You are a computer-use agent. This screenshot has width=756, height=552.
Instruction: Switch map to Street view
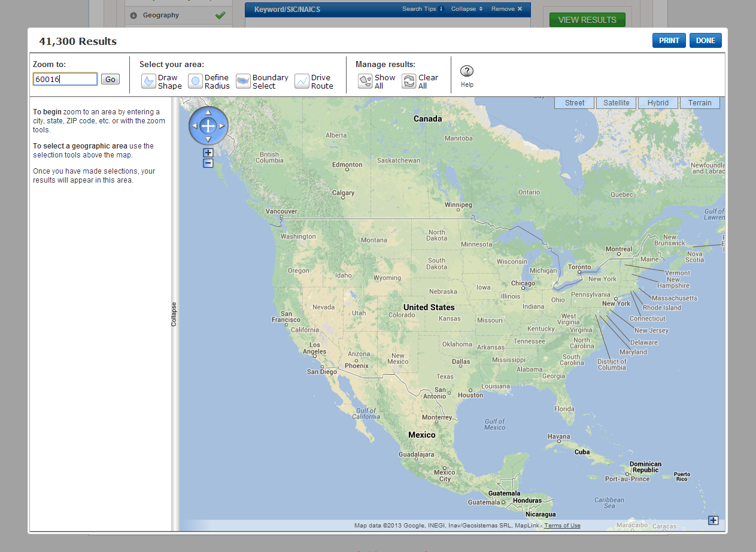(x=574, y=103)
